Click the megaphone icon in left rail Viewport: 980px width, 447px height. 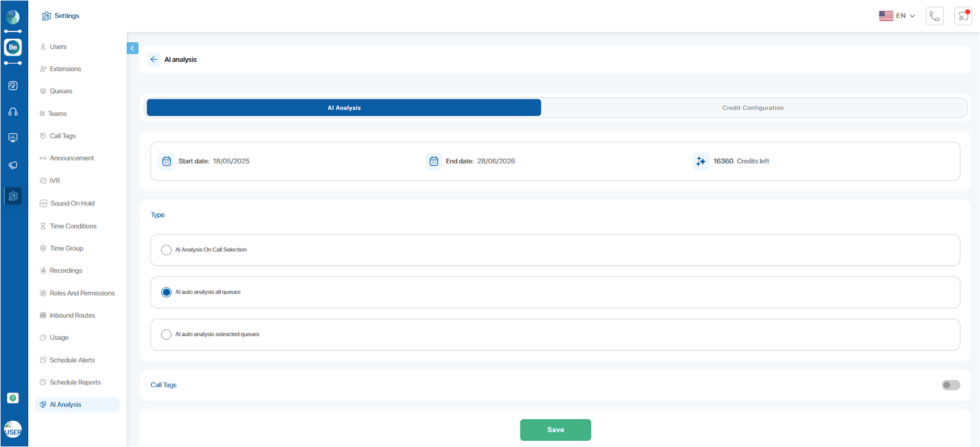[13, 165]
